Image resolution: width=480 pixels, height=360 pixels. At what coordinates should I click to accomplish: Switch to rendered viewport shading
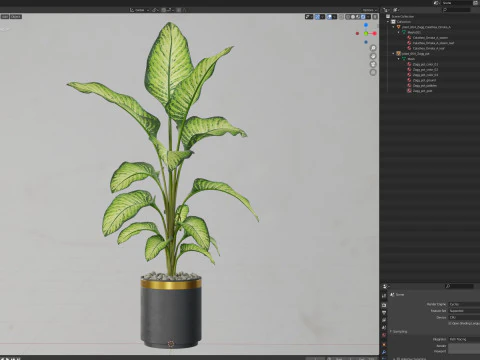363,17
